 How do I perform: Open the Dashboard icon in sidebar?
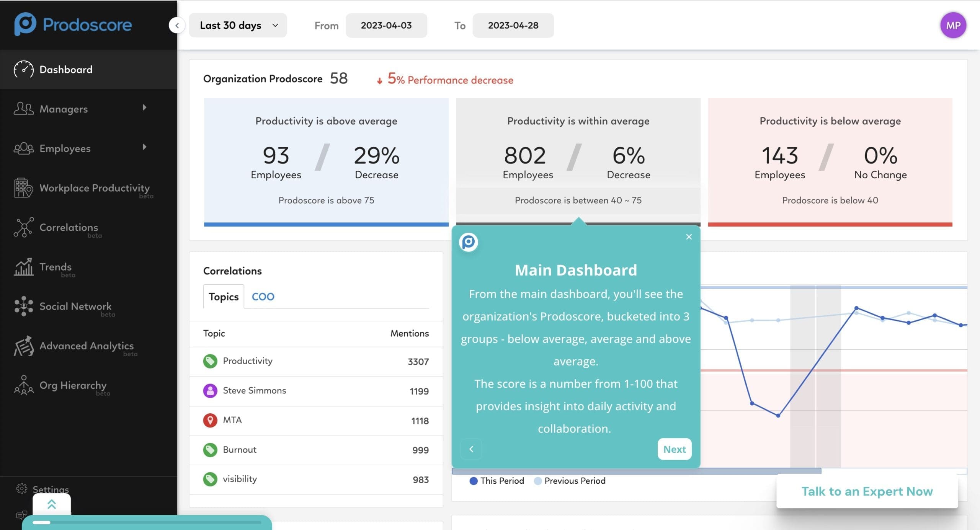23,70
